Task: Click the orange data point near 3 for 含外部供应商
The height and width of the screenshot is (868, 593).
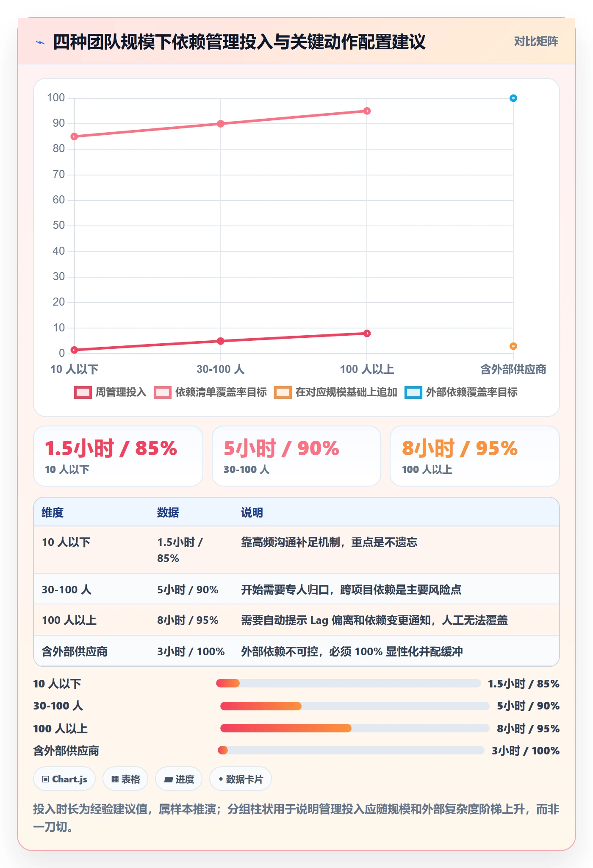Action: (x=513, y=346)
